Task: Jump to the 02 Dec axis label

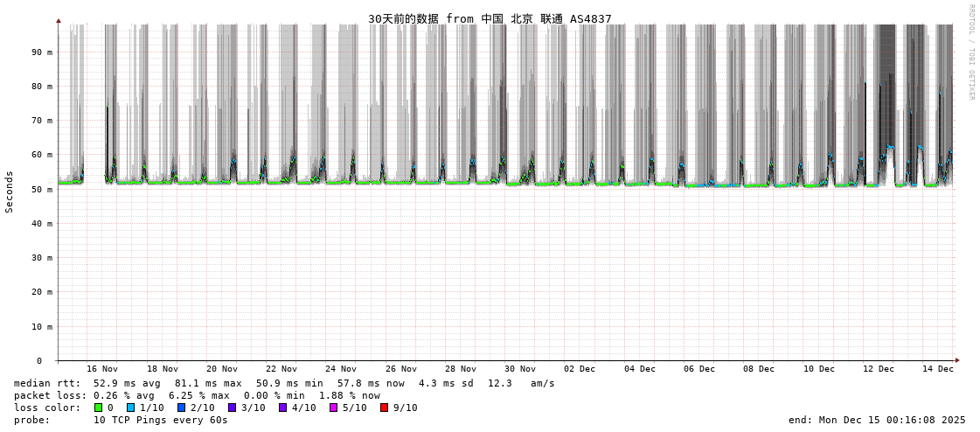Action: pyautogui.click(x=580, y=369)
